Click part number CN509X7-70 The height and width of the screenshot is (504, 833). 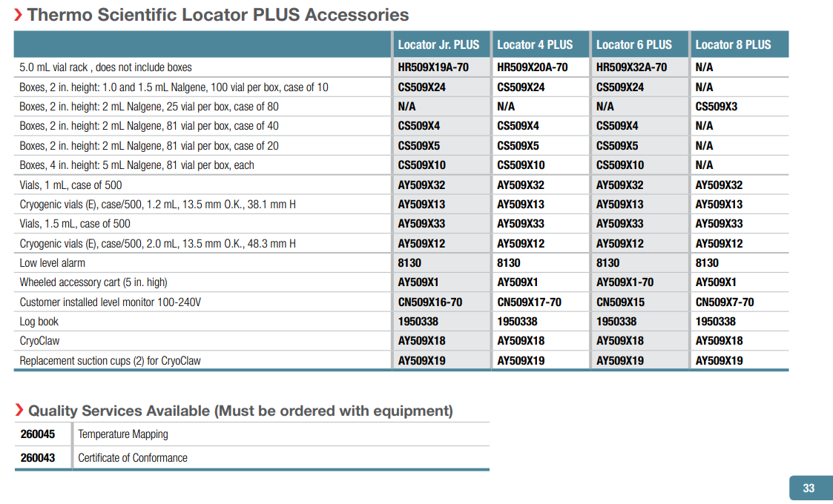point(725,302)
